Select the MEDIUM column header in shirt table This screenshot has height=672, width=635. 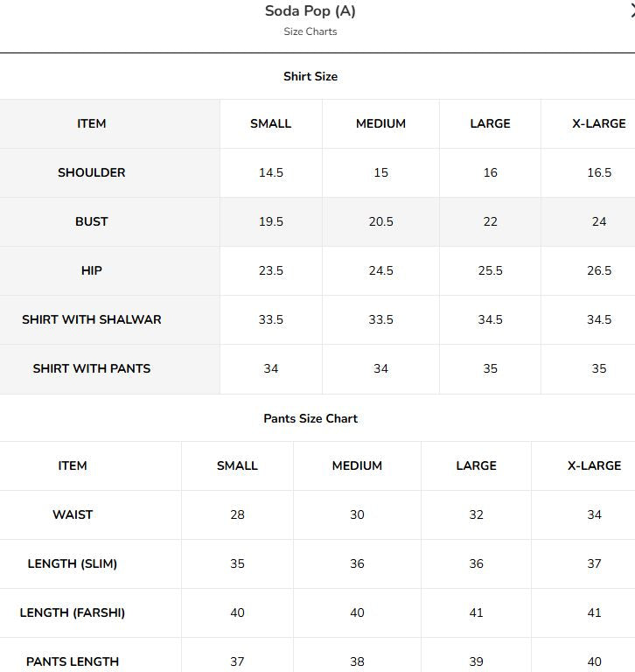[380, 123]
